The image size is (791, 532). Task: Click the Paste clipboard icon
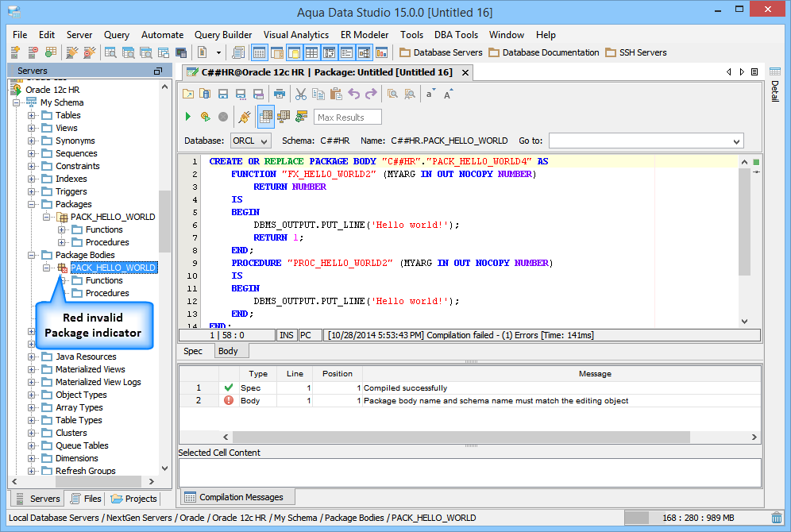click(336, 94)
